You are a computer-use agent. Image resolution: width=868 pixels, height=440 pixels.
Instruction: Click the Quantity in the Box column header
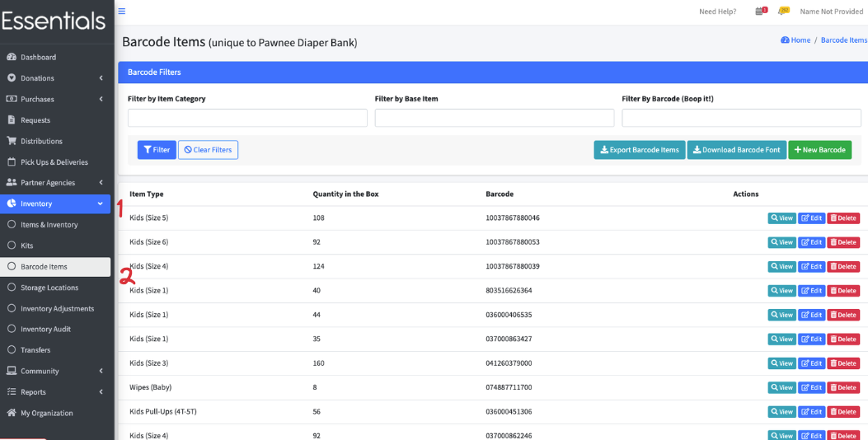click(345, 194)
